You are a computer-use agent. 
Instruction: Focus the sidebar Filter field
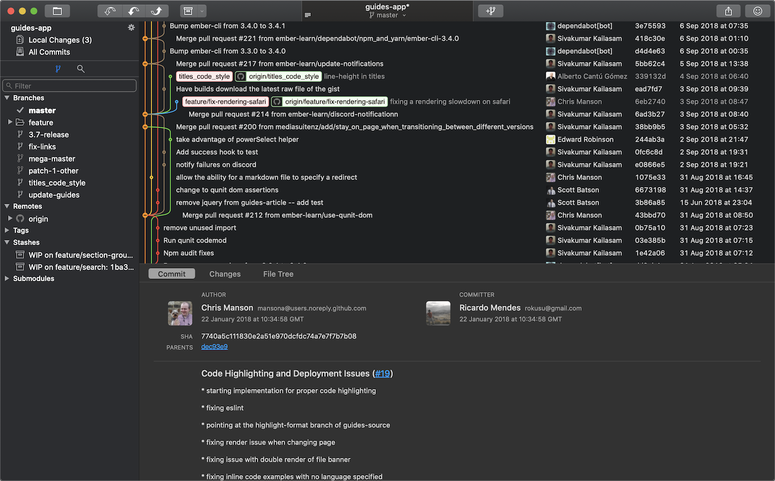point(69,86)
